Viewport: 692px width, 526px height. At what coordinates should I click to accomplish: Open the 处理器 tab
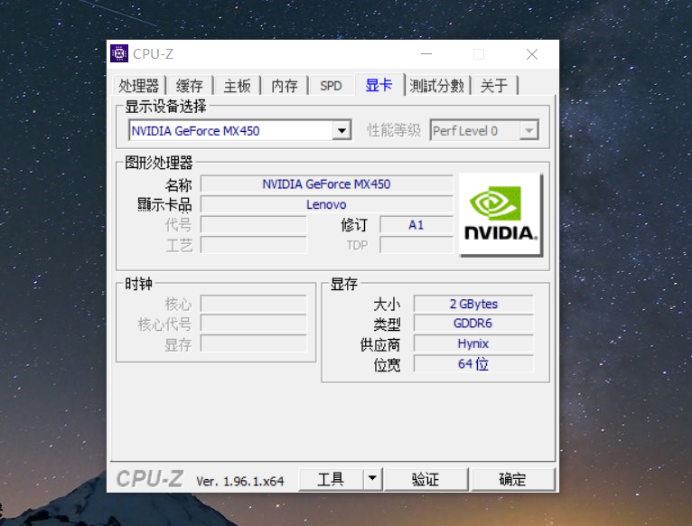tap(139, 86)
